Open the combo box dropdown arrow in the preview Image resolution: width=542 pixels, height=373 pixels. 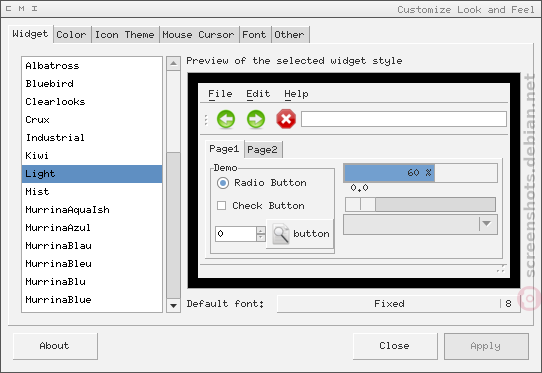pyautogui.click(x=487, y=224)
